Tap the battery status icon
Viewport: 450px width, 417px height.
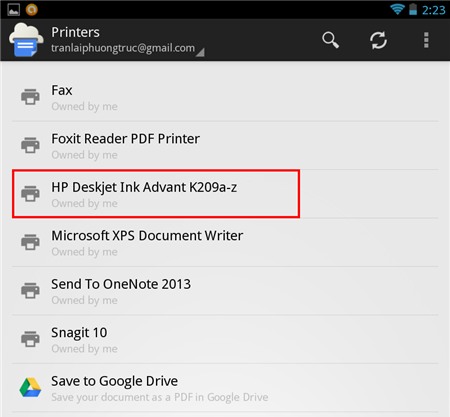click(413, 9)
